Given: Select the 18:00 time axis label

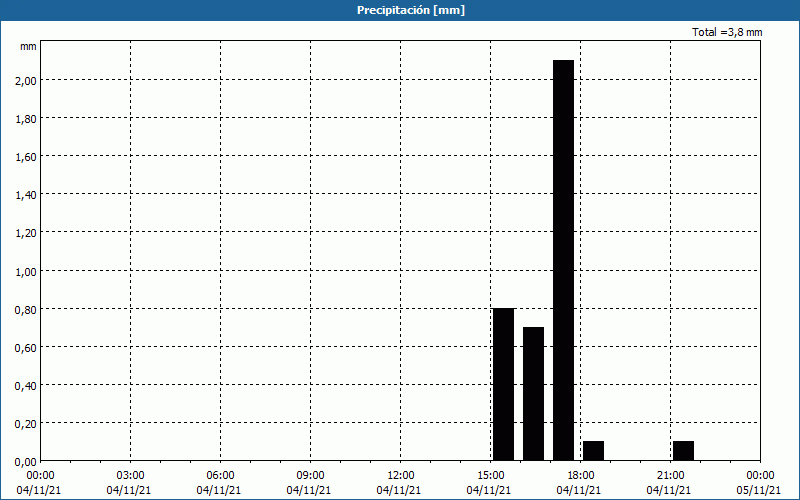Looking at the screenshot, I should [580, 475].
